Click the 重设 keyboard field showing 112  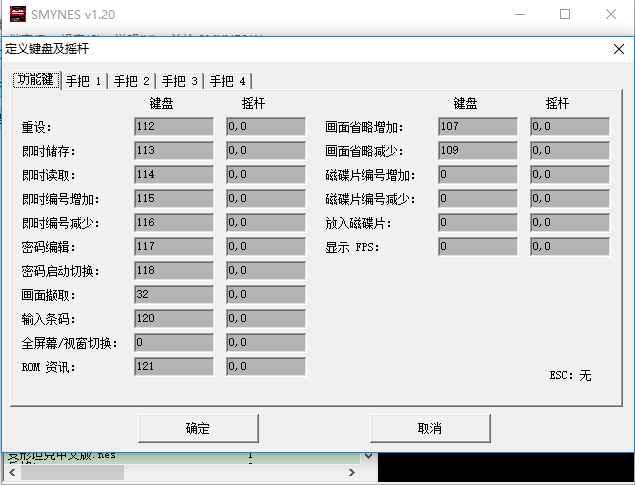tap(174, 127)
